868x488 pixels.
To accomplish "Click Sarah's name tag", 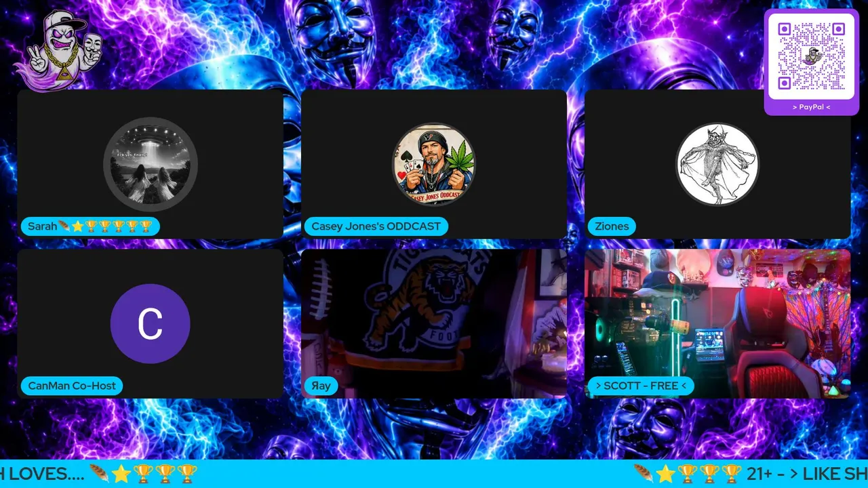I will pyautogui.click(x=90, y=226).
